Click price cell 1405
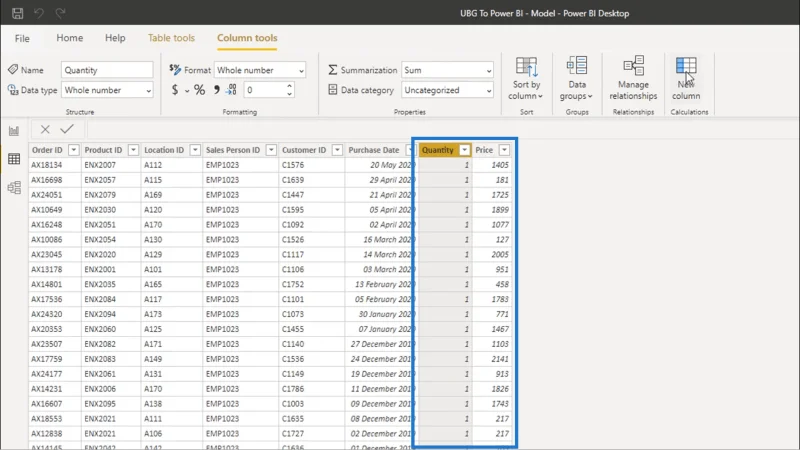The height and width of the screenshot is (450, 800). pyautogui.click(x=492, y=165)
